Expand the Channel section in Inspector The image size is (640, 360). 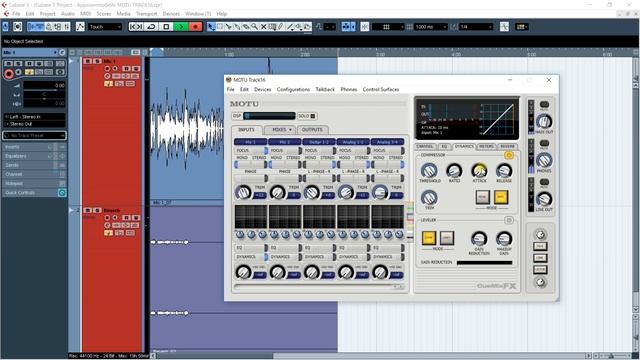tap(34, 174)
